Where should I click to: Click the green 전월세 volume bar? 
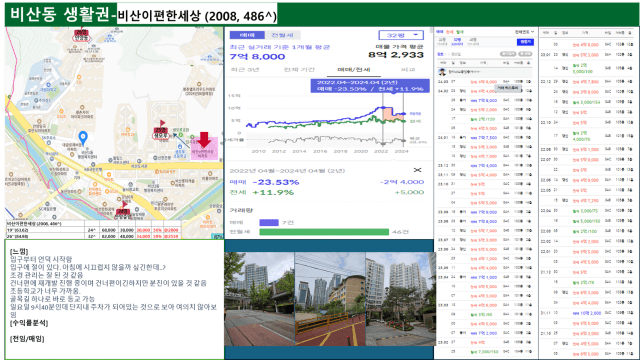click(324, 232)
